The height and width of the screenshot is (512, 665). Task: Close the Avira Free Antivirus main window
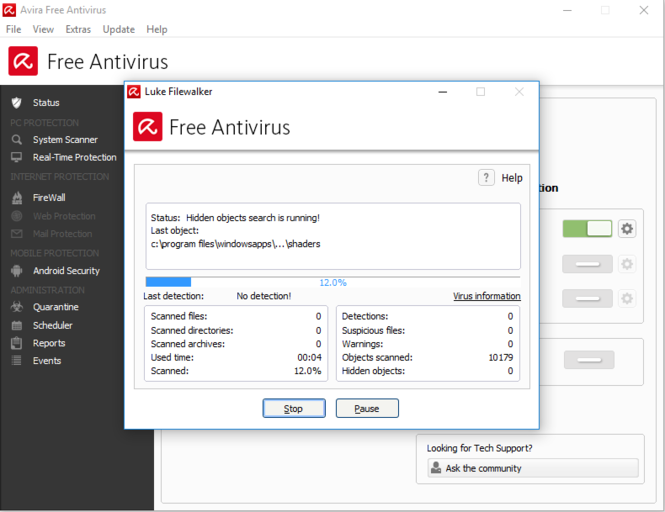coord(644,10)
